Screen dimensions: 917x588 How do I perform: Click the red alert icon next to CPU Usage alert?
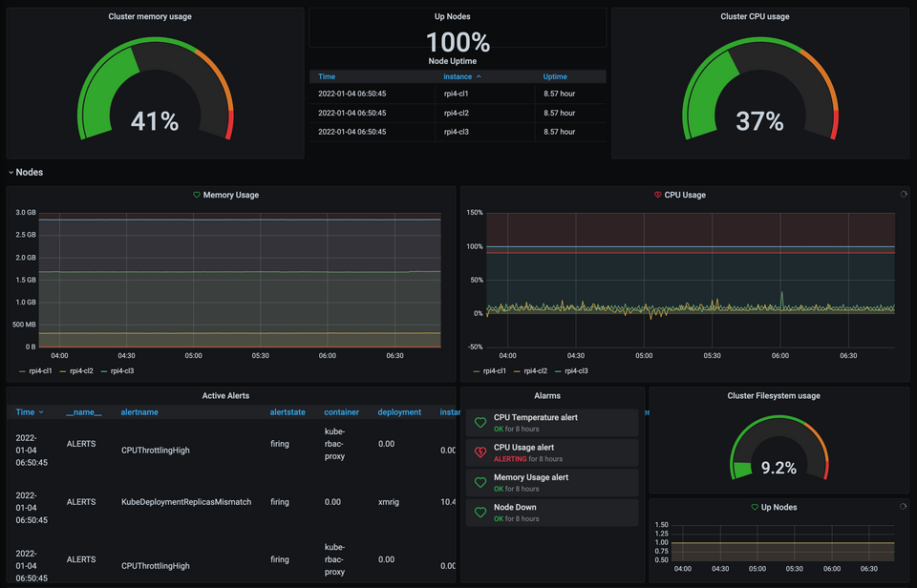point(479,450)
